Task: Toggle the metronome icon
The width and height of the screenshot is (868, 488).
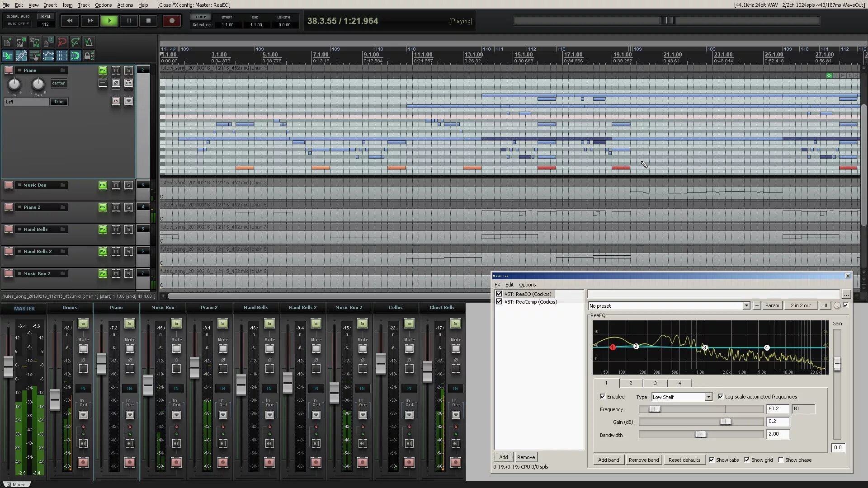Action: (x=89, y=42)
